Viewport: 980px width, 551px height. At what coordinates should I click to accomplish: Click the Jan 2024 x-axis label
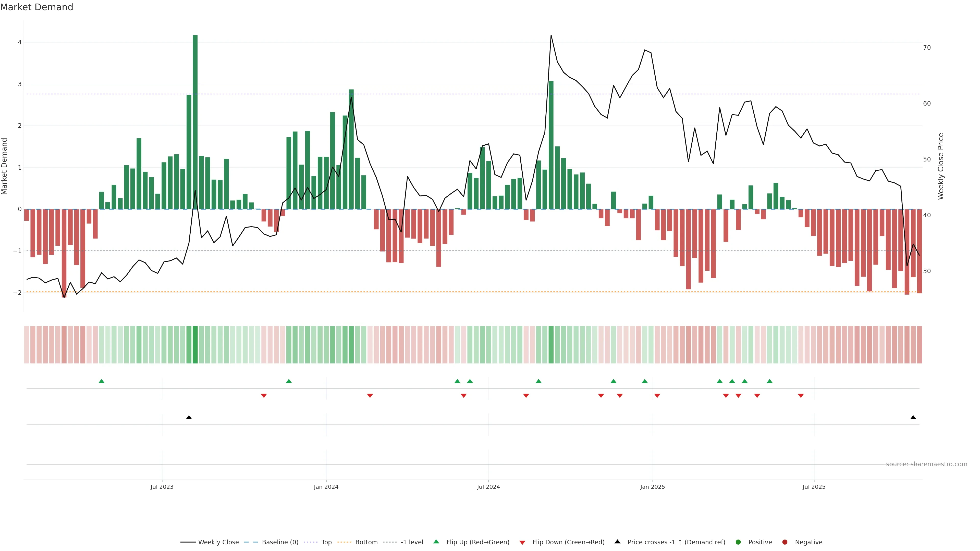[326, 487]
